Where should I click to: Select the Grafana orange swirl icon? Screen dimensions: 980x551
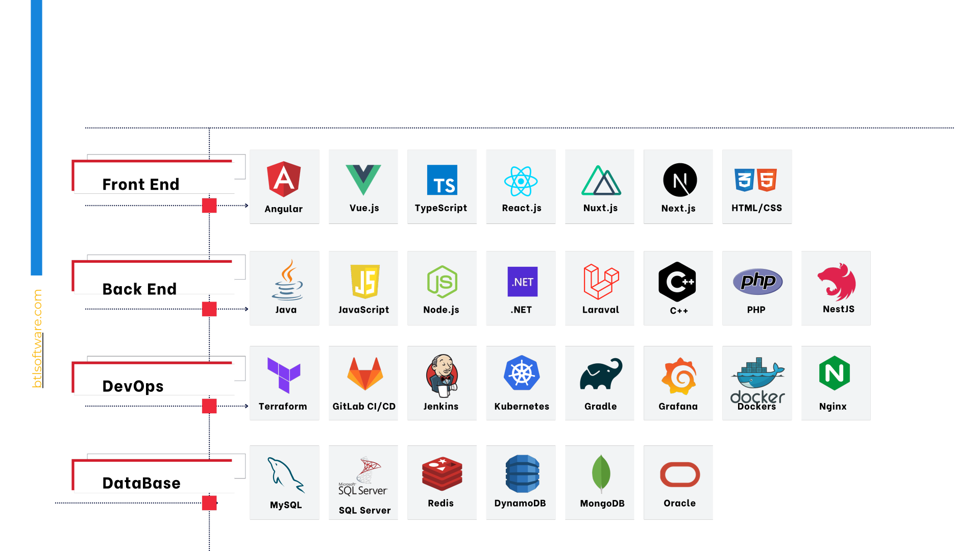[679, 376]
